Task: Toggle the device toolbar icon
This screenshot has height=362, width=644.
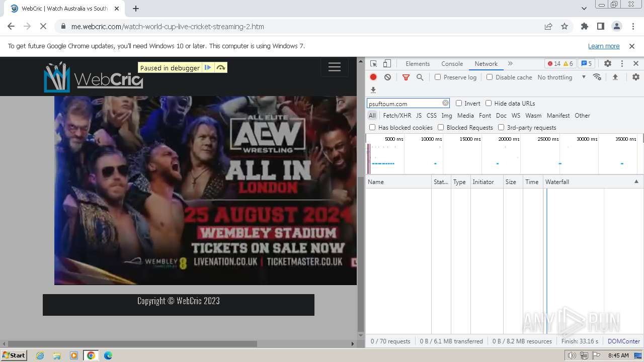Action: pos(387,64)
